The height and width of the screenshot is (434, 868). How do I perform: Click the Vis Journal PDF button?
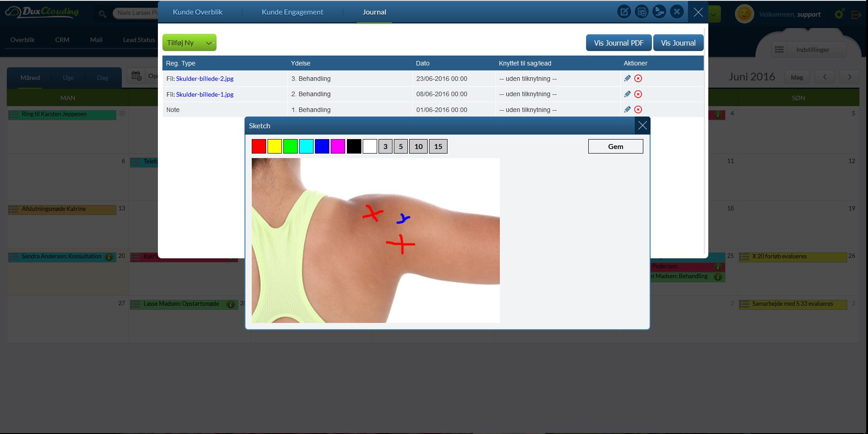[x=619, y=43]
